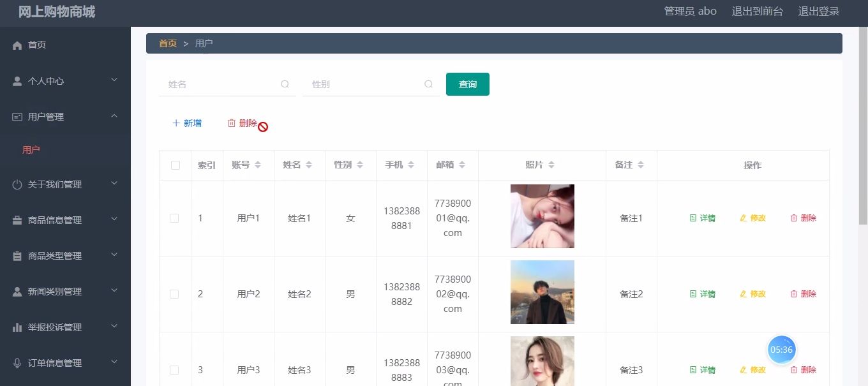Sort table by 邮箱 column arrows
The width and height of the screenshot is (868, 386).
point(462,165)
